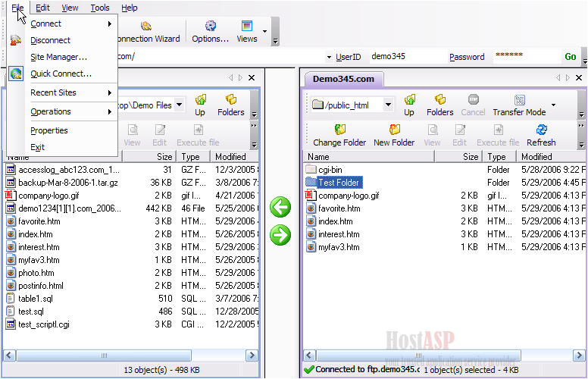Open the Views toolbar icon
Viewport: 588px width, 379px height.
point(247,31)
